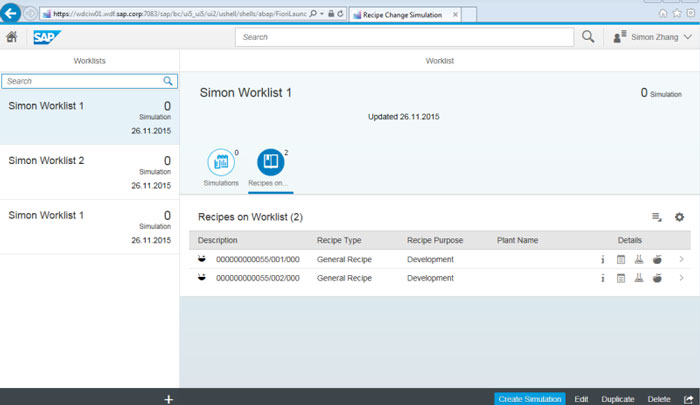This screenshot has height=405, width=700.
Task: Click calculator icon for recipe 055/001/000
Action: click(621, 260)
